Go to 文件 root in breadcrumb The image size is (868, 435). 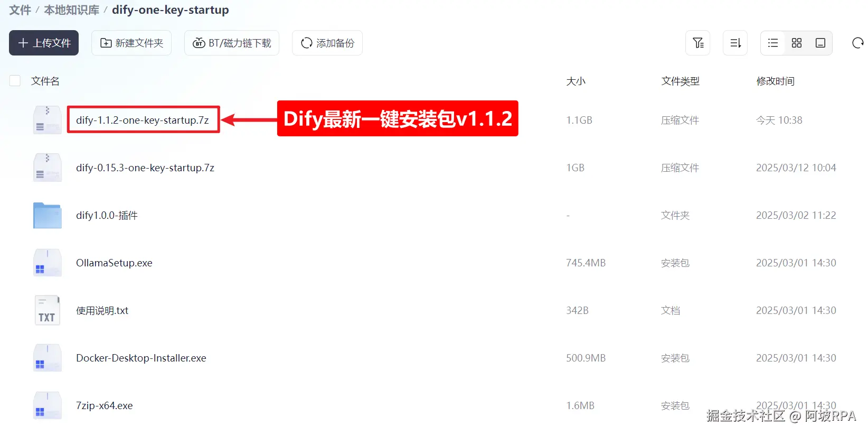coord(20,10)
